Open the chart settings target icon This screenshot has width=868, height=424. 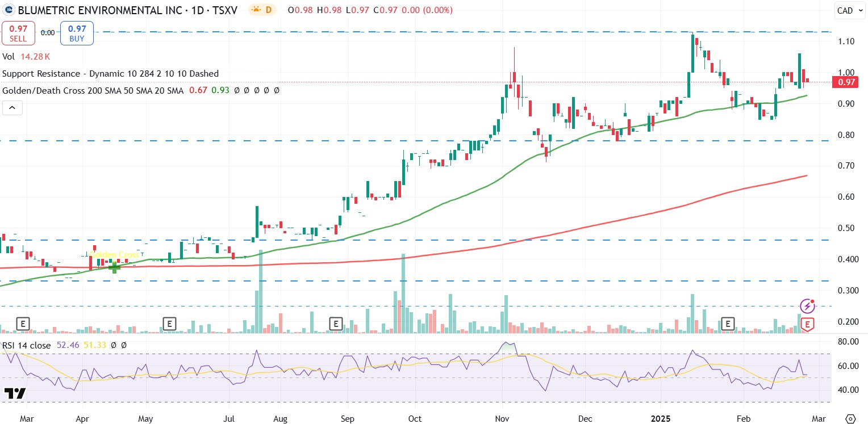click(x=850, y=418)
